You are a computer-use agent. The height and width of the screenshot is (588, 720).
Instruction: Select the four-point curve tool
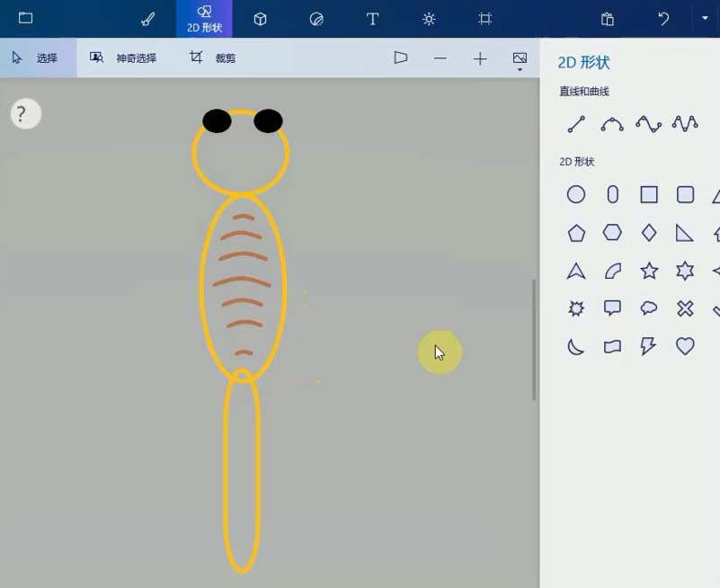[x=648, y=124]
